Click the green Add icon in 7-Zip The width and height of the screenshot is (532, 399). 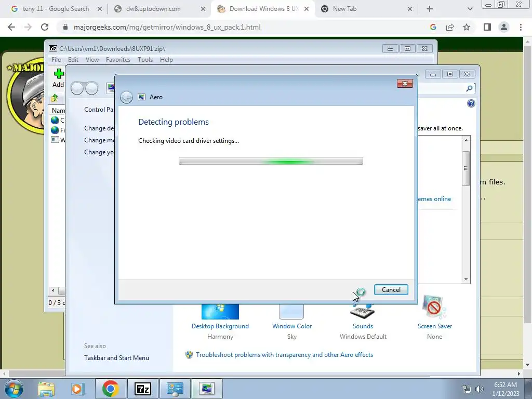coord(59,74)
